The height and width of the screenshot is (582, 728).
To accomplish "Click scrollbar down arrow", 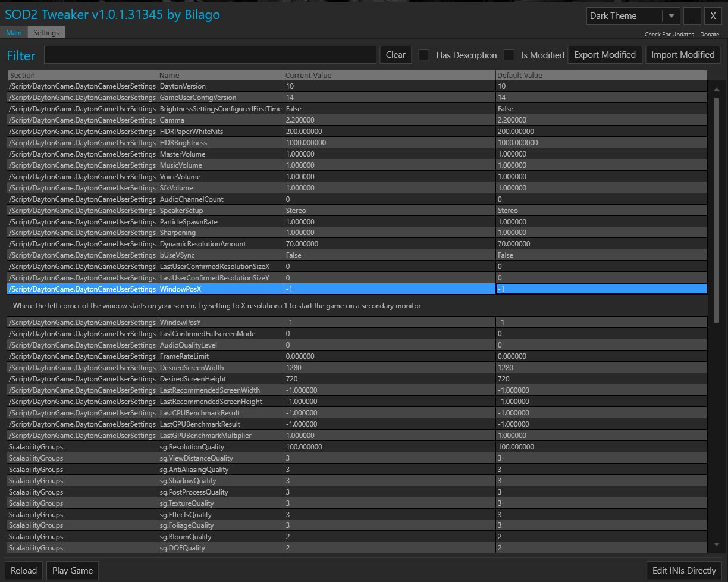I will click(717, 545).
